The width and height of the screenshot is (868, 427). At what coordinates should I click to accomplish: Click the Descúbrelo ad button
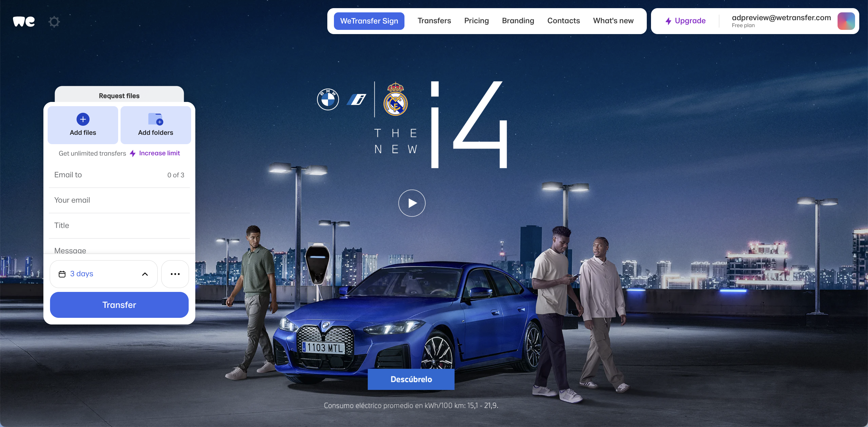[411, 379]
